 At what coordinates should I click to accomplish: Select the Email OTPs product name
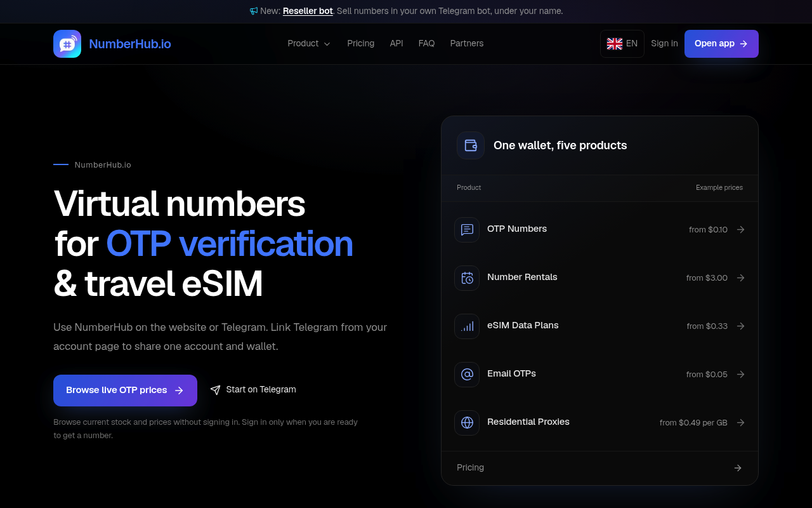pyautogui.click(x=511, y=374)
